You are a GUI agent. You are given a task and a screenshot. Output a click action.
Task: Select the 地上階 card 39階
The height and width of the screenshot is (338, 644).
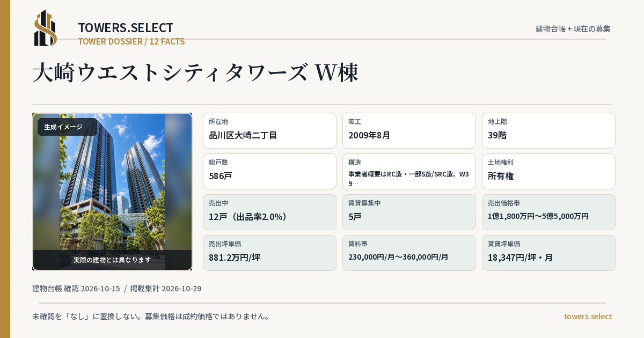point(548,130)
